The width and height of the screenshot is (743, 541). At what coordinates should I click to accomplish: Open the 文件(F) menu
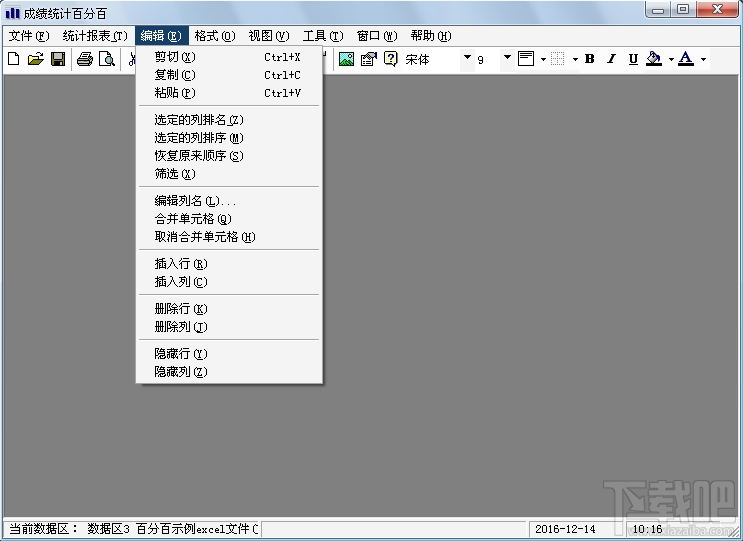point(29,36)
